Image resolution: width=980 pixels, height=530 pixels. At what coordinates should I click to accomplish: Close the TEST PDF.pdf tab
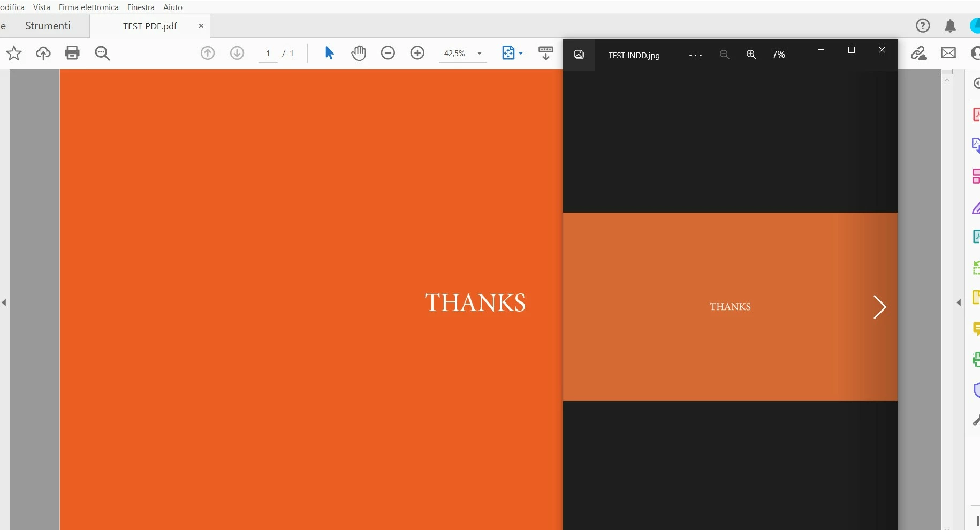(201, 26)
